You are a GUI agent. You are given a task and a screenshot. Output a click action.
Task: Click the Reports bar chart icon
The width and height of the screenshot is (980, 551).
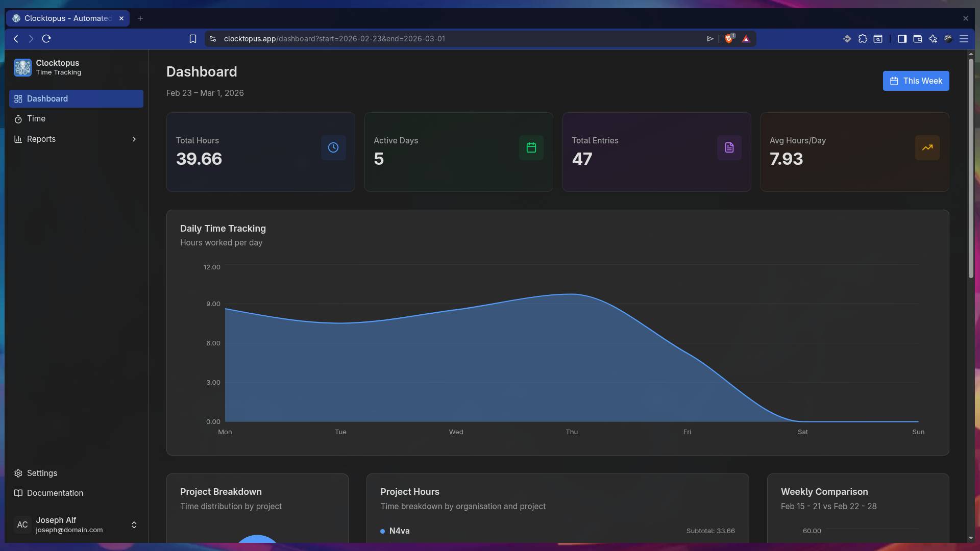point(18,139)
